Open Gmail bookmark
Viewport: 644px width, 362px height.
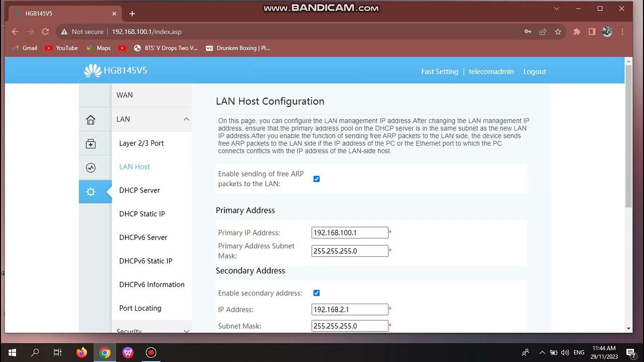pyautogui.click(x=24, y=48)
